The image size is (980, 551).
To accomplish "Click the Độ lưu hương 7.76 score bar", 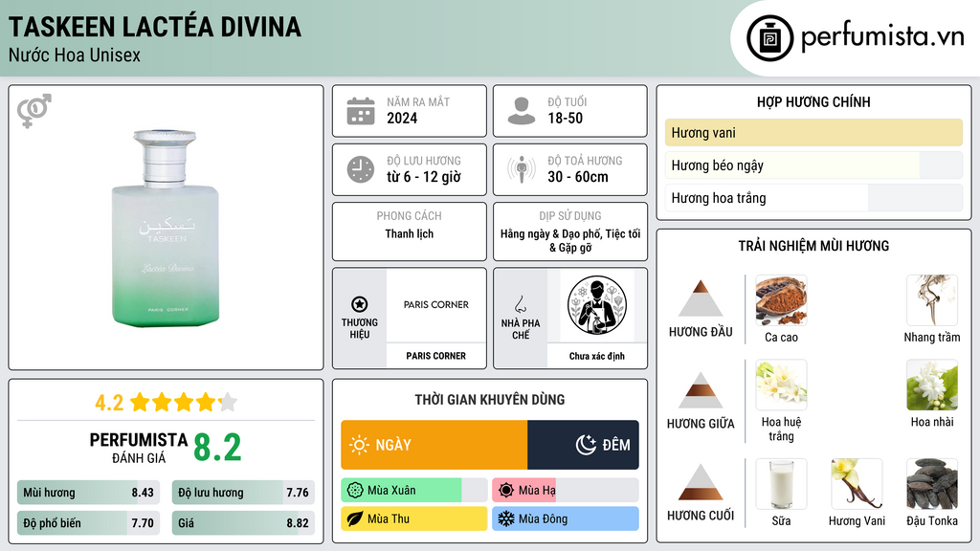I will (243, 493).
